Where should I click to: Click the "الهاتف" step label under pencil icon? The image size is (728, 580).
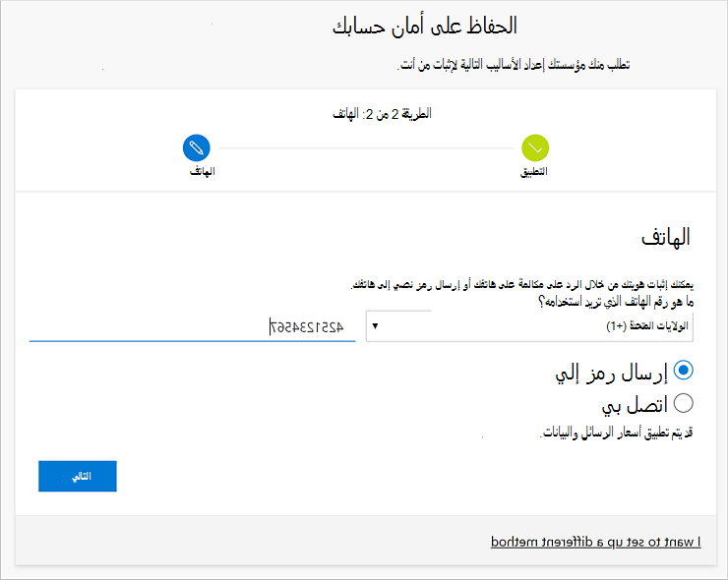[203, 172]
